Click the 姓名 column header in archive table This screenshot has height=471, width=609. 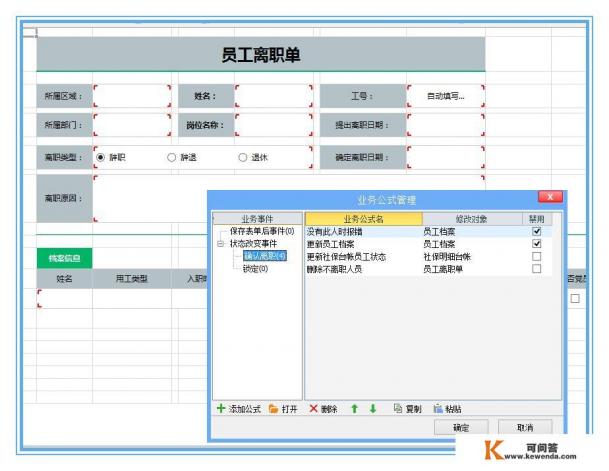coord(64,278)
